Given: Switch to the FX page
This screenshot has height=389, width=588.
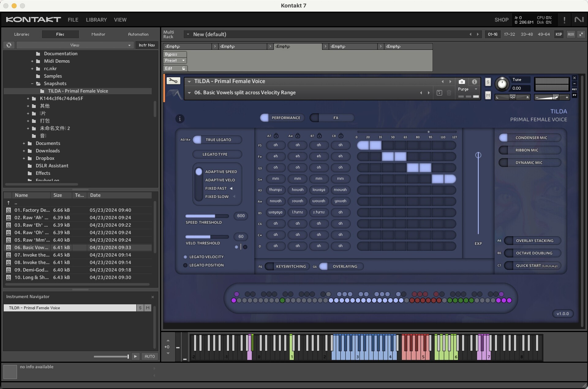Looking at the screenshot, I should [332, 118].
